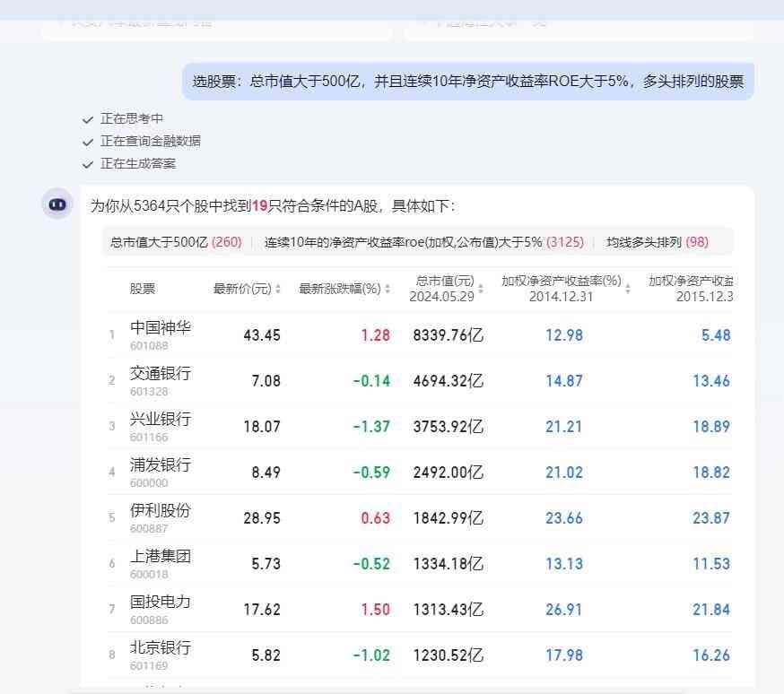Image resolution: width=784 pixels, height=694 pixels.
Task: Click the checkmark beside 正在查询金融数据 status
Action: 87,141
